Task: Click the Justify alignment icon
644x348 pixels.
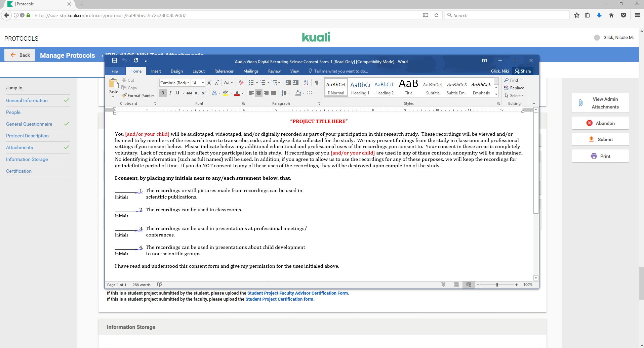Action: (x=274, y=93)
